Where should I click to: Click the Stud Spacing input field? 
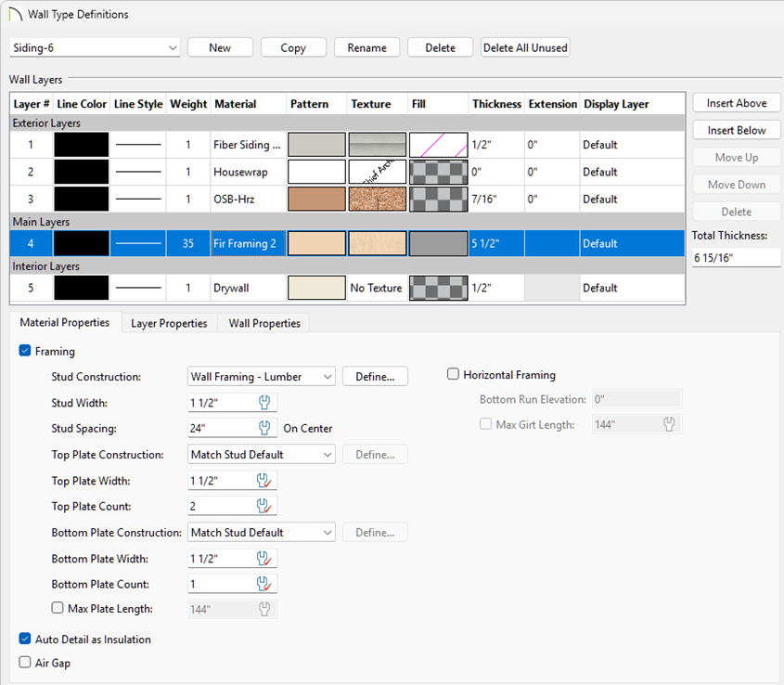[x=219, y=428]
